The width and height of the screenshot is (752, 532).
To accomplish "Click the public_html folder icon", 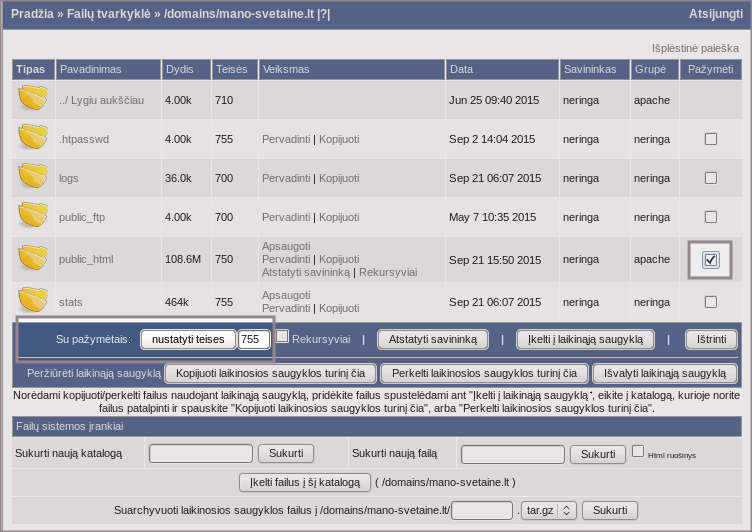I will (33, 259).
